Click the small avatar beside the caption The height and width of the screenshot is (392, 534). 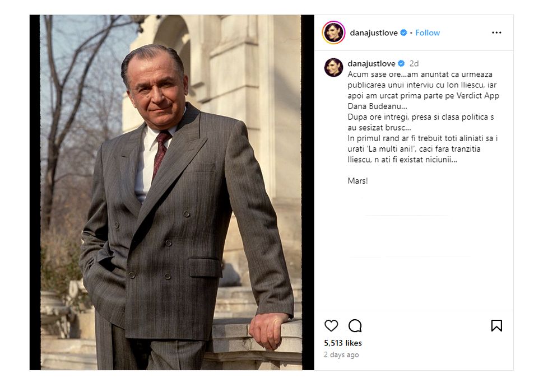(333, 67)
